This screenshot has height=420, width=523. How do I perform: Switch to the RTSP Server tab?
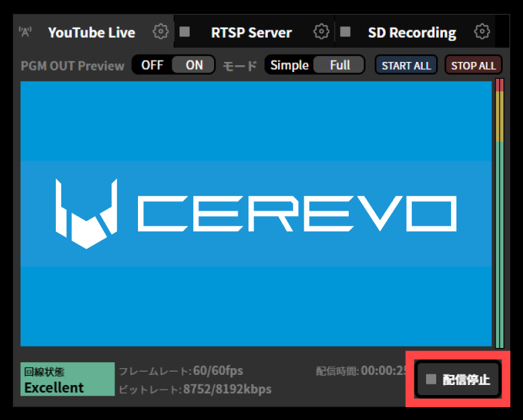[x=251, y=32]
